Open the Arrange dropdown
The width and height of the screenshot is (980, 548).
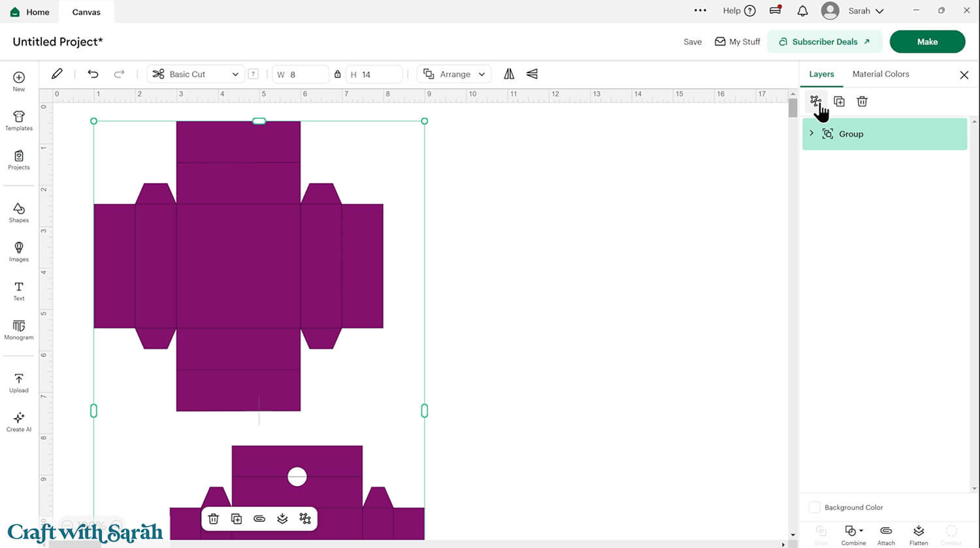454,74
